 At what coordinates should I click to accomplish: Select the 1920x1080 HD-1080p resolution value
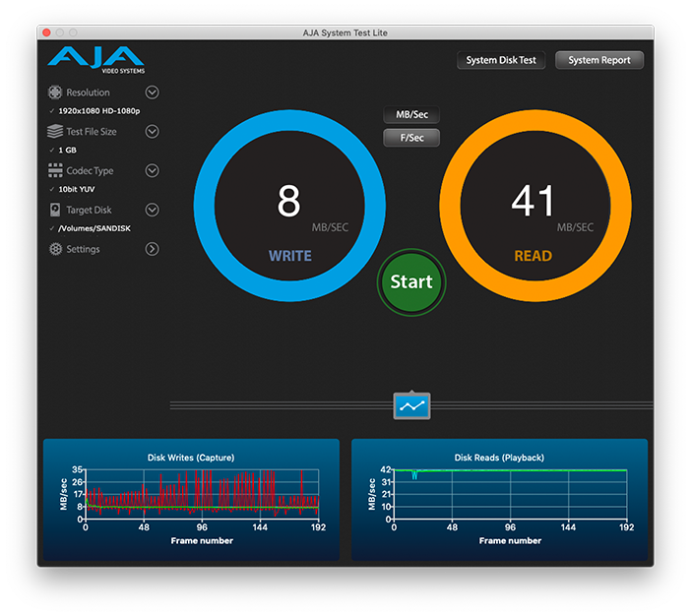coord(99,111)
